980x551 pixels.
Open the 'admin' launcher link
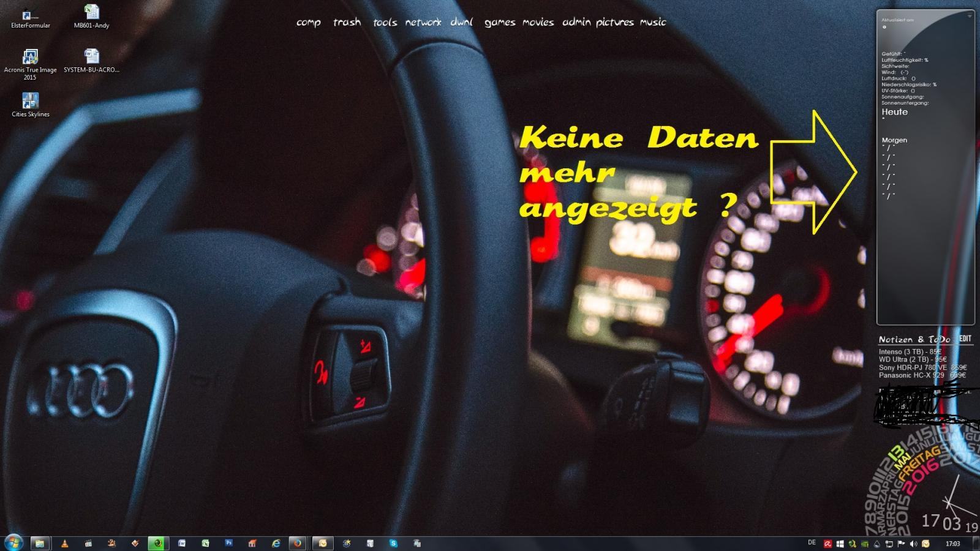coord(576,22)
